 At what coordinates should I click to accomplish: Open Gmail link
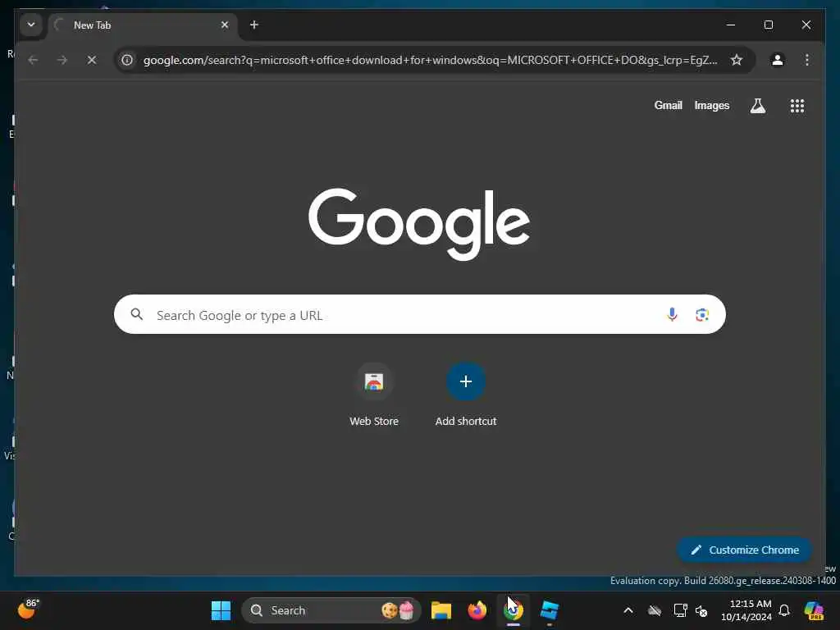pyautogui.click(x=668, y=106)
